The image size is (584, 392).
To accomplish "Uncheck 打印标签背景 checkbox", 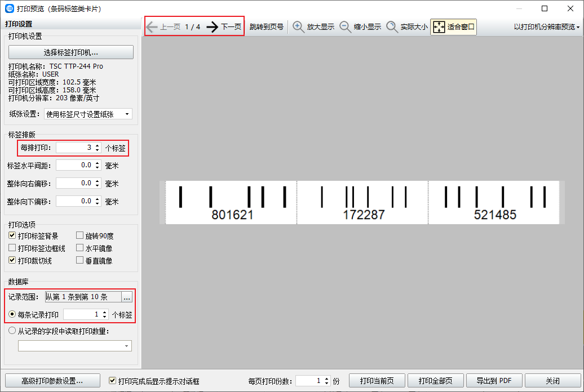I will (x=12, y=235).
